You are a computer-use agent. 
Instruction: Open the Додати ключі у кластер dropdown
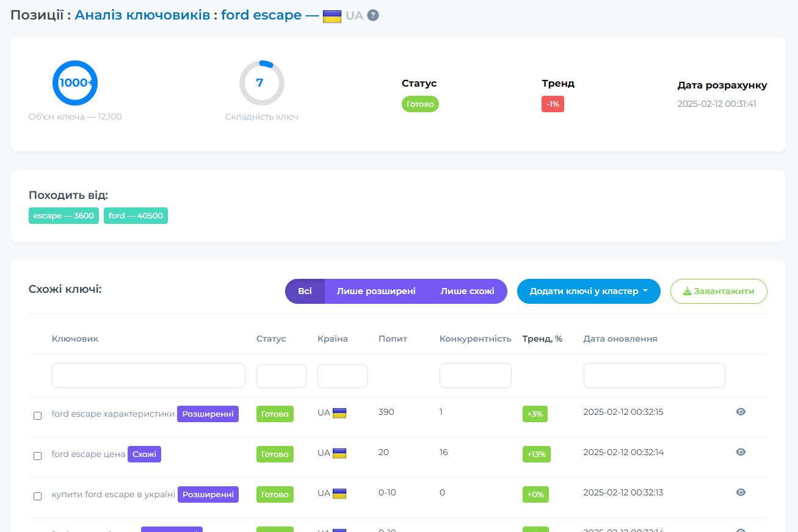(589, 291)
